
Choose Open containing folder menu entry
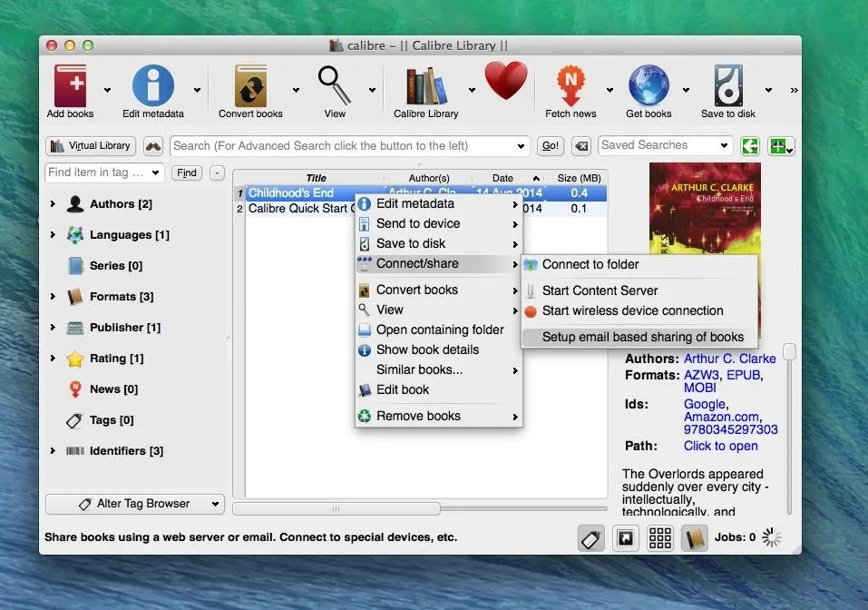(x=439, y=330)
